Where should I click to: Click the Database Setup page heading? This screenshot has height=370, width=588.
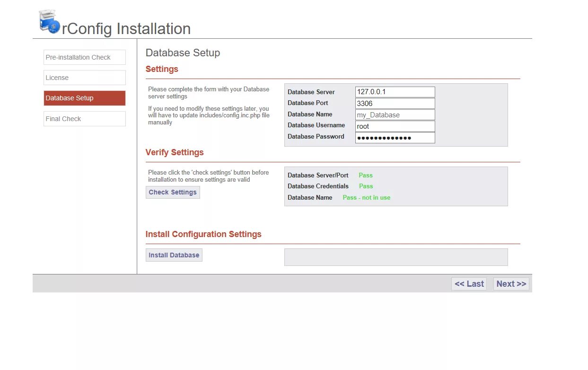tap(183, 53)
